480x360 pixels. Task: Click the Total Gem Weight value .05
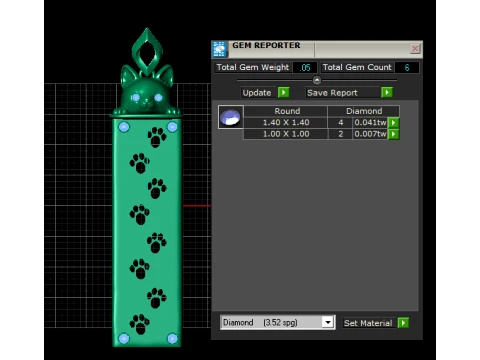pyautogui.click(x=305, y=68)
